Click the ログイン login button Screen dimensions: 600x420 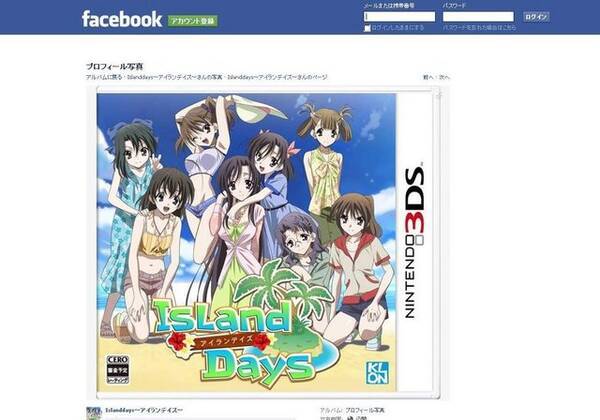pyautogui.click(x=536, y=17)
